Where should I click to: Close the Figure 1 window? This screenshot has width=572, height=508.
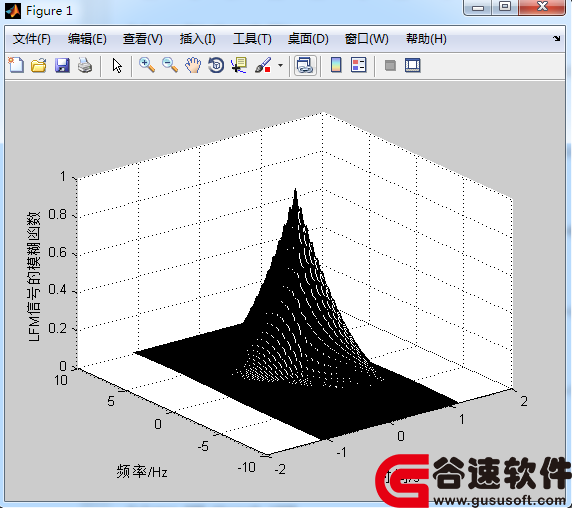542,7
